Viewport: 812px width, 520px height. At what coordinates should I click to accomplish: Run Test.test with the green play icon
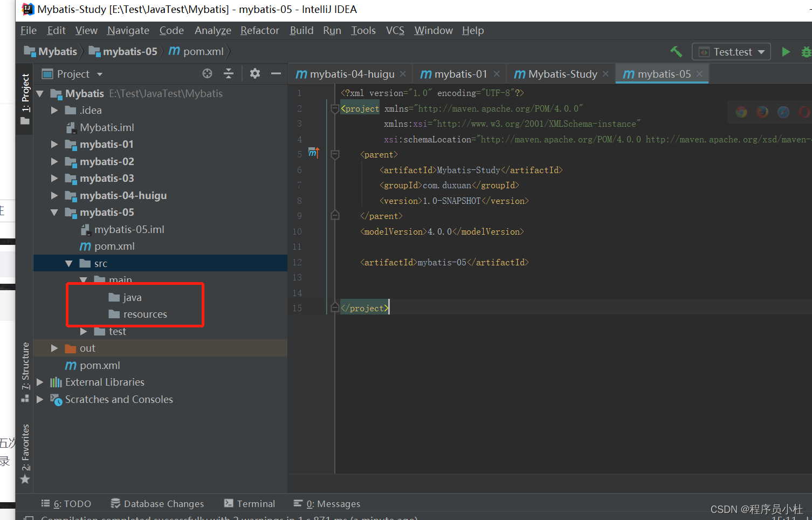click(786, 52)
